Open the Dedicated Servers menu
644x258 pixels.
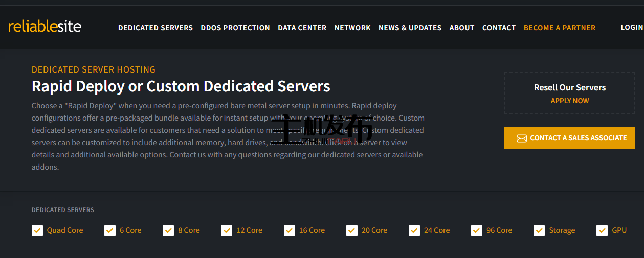click(156, 28)
